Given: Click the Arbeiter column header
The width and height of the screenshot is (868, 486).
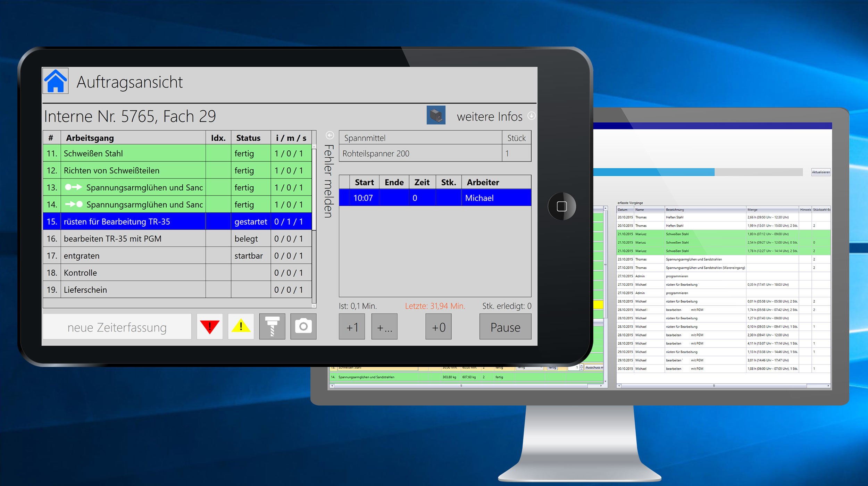Looking at the screenshot, I should [x=496, y=182].
